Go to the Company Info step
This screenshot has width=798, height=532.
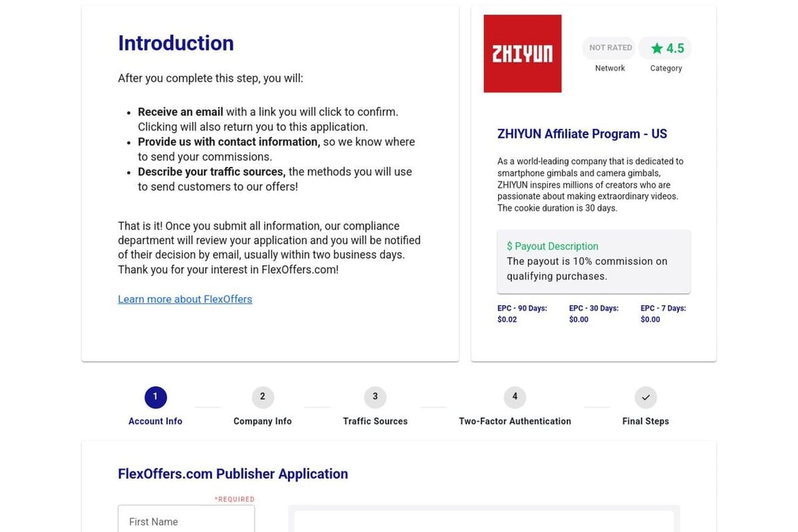click(x=263, y=421)
